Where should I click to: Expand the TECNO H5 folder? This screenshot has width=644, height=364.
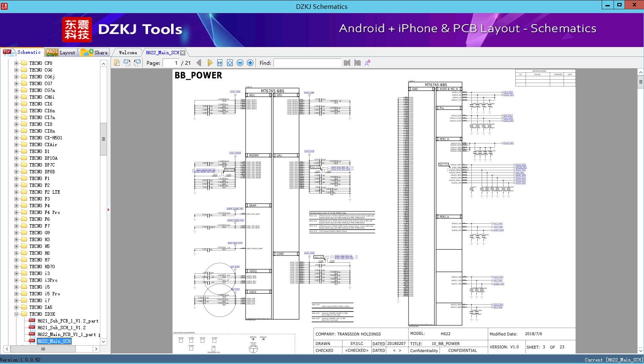coord(16,246)
